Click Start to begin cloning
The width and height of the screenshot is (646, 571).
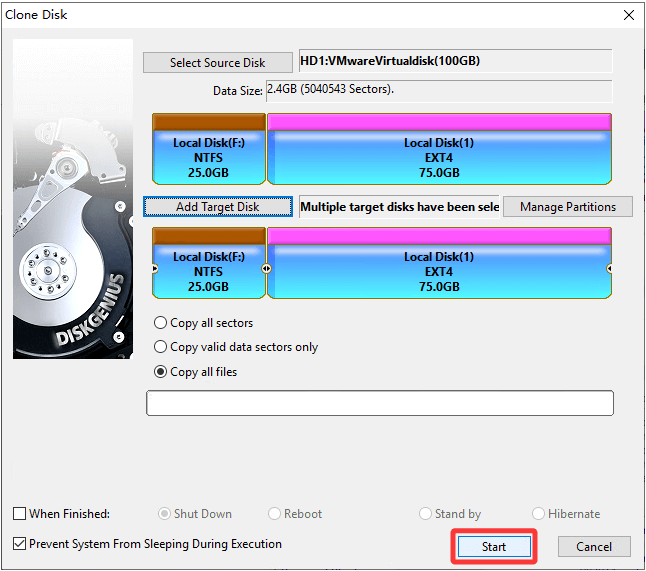pos(494,547)
